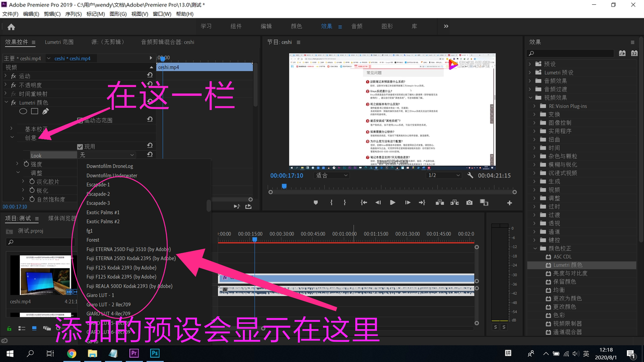644x362 pixels.
Task: Choose Fuji F125 Kodak 2393 look
Action: [x=121, y=268]
